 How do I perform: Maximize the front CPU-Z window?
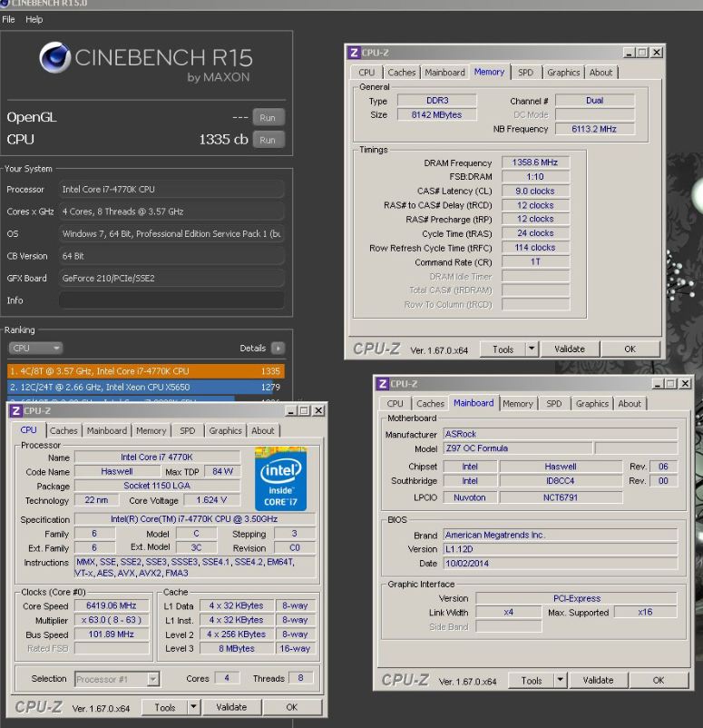pyautogui.click(x=305, y=410)
